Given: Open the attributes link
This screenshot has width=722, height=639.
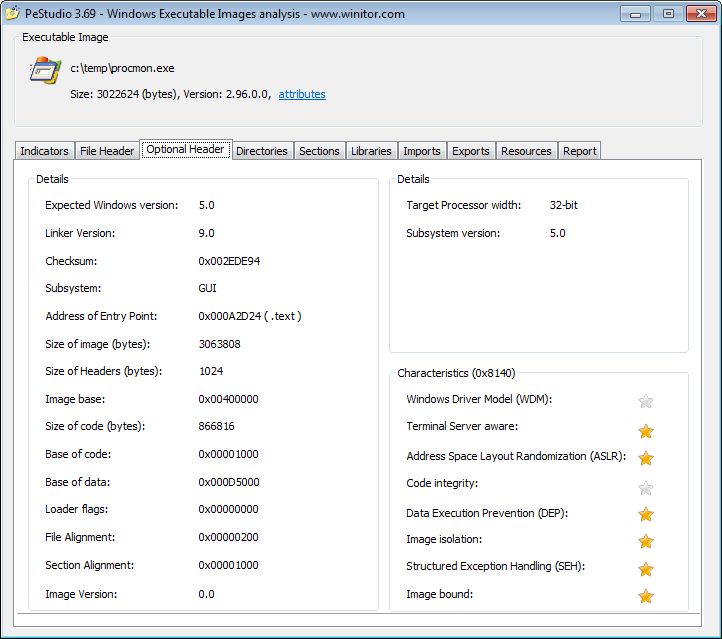Looking at the screenshot, I should click(x=302, y=94).
